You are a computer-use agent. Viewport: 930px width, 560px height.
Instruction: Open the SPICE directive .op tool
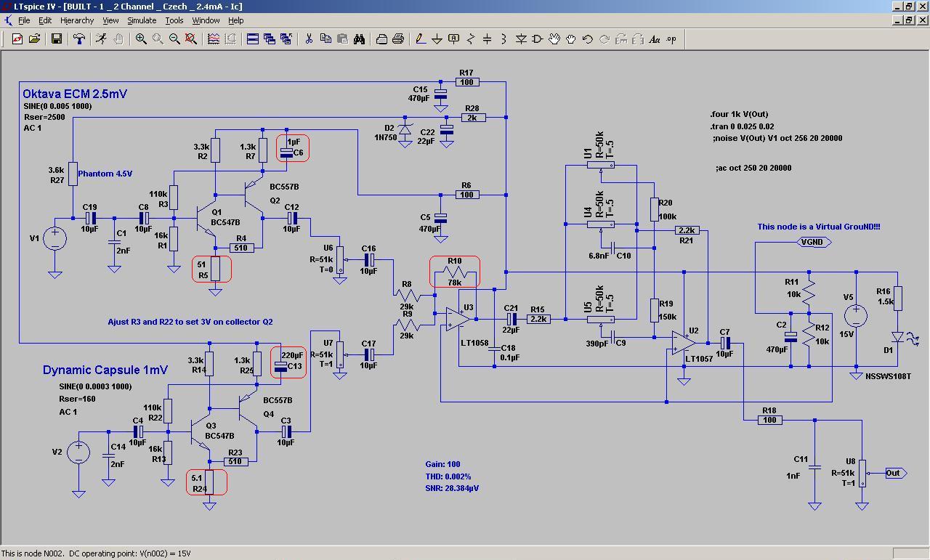(671, 39)
